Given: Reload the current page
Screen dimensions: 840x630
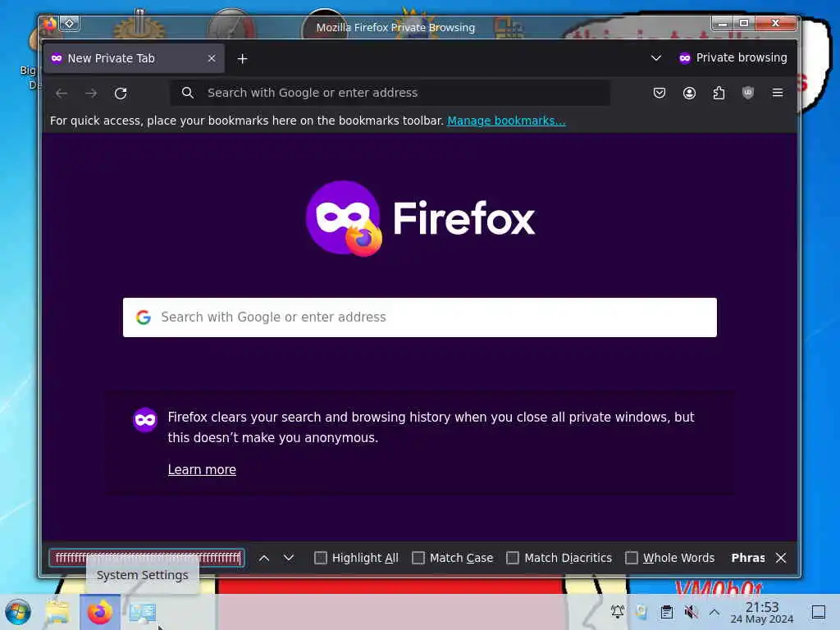Looking at the screenshot, I should click(x=121, y=94).
